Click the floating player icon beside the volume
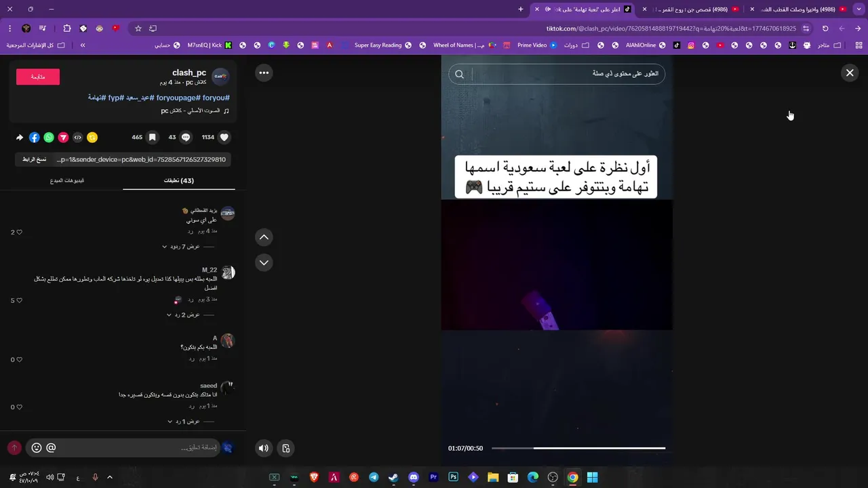The image size is (868, 488). click(x=286, y=448)
